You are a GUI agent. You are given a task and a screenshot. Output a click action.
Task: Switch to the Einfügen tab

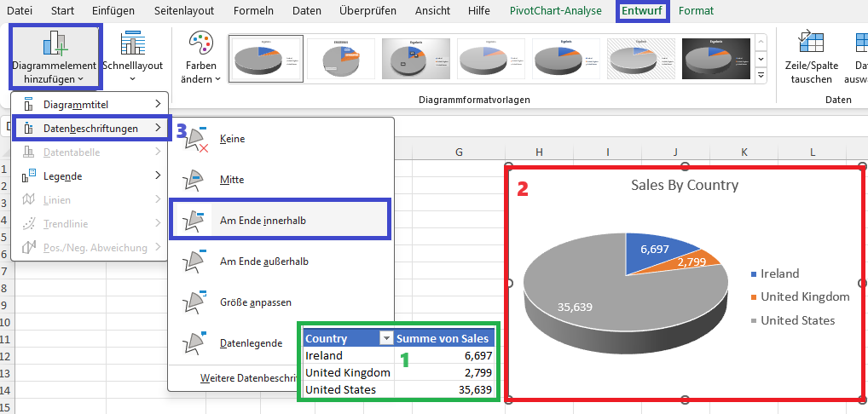coord(113,10)
